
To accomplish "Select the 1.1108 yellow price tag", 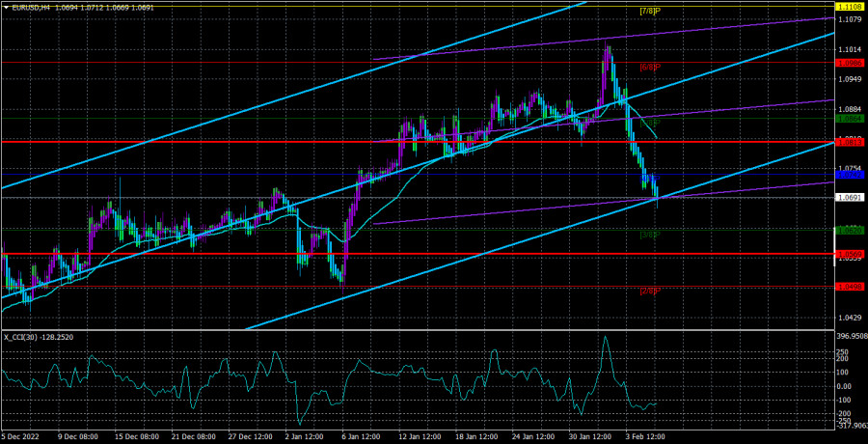I will click(850, 7).
